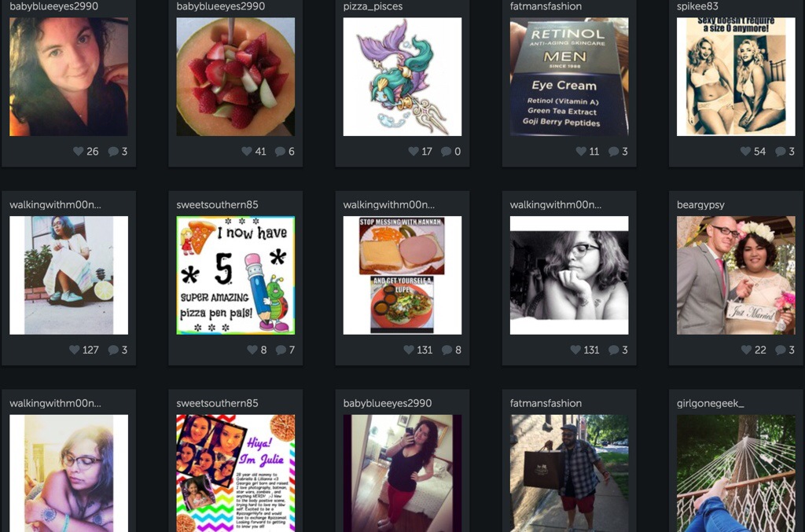
Task: Like the fruit melon bowl post
Action: (246, 152)
